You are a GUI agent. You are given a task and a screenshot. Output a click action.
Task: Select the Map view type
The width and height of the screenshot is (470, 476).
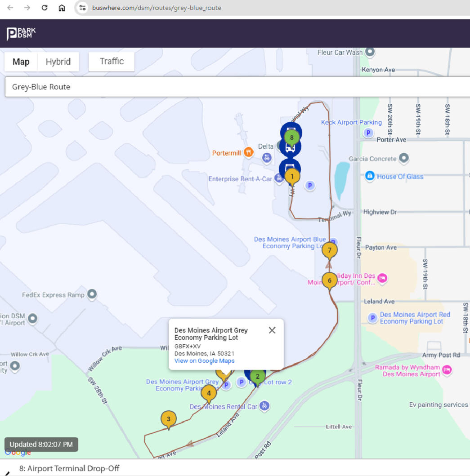tap(21, 62)
